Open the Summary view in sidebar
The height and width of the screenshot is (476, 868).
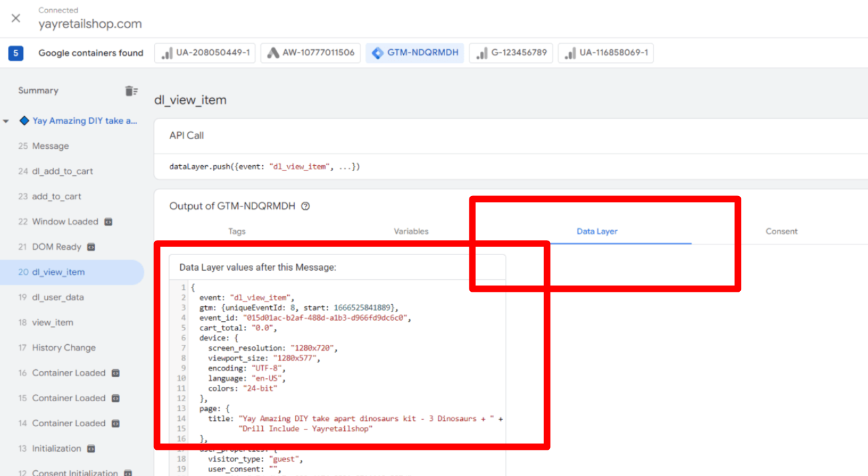coord(38,91)
